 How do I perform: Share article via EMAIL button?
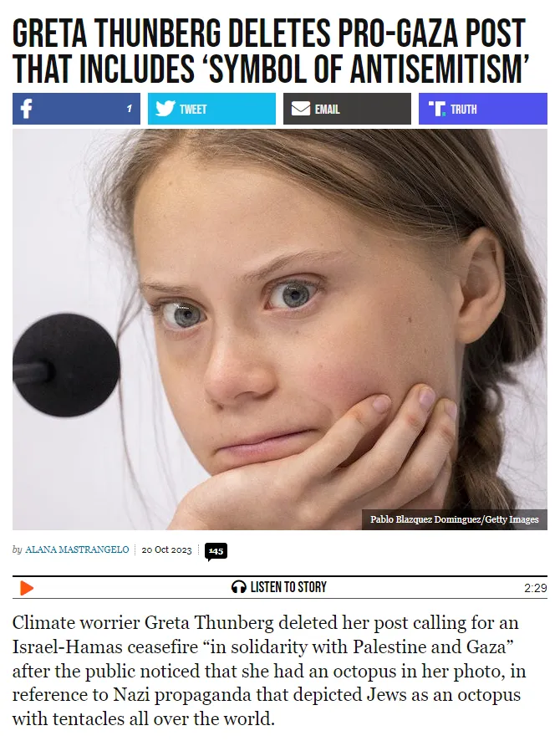(x=347, y=109)
